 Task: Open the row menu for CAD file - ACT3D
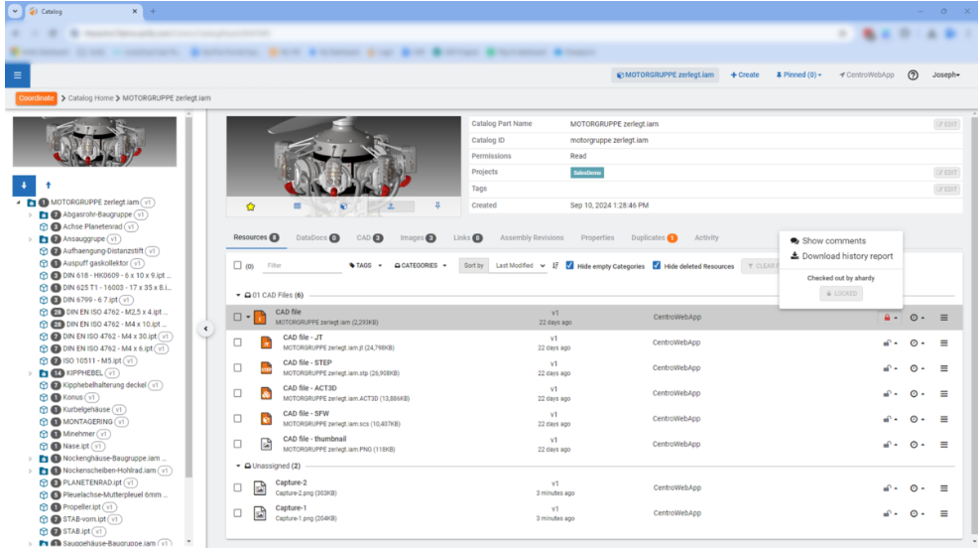pyautogui.click(x=943, y=394)
